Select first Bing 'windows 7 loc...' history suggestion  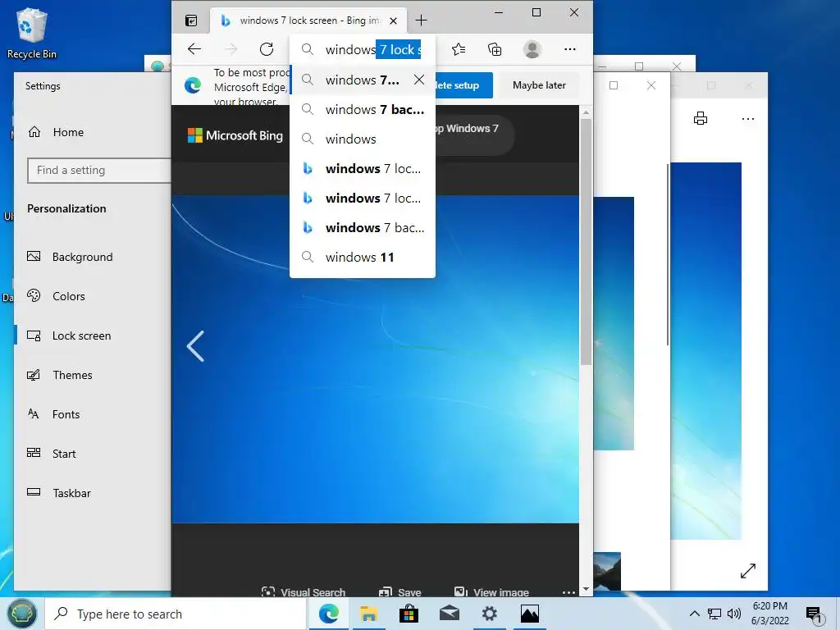(363, 168)
